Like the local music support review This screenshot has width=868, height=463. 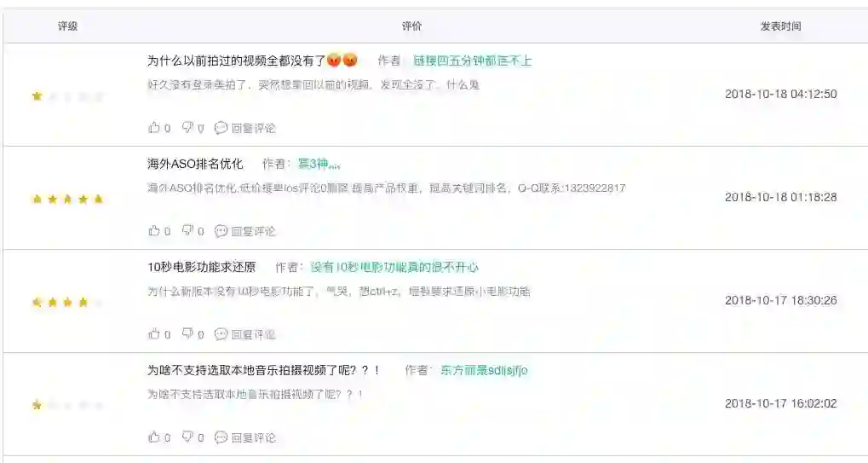click(x=154, y=437)
